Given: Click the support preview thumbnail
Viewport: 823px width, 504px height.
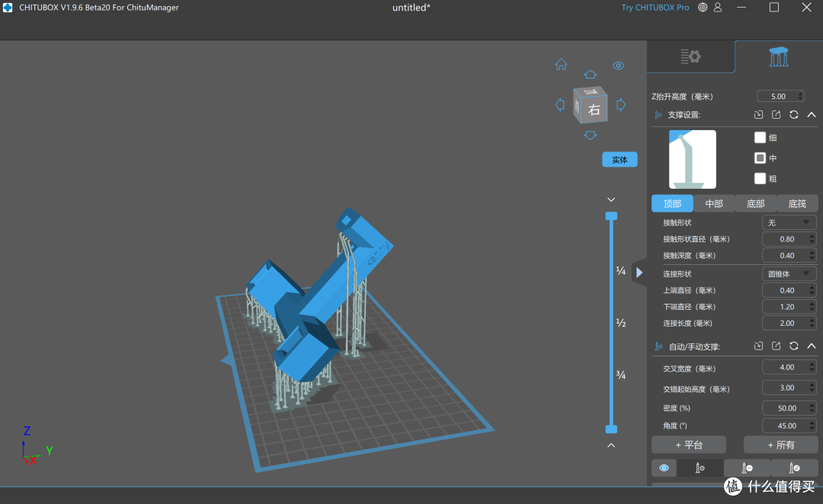Looking at the screenshot, I should pyautogui.click(x=692, y=159).
